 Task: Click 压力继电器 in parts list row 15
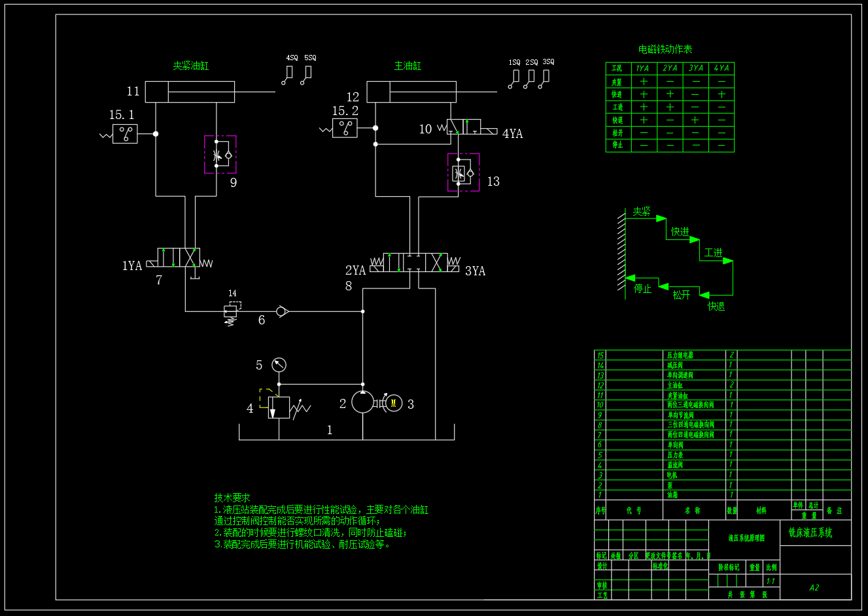tap(680, 355)
